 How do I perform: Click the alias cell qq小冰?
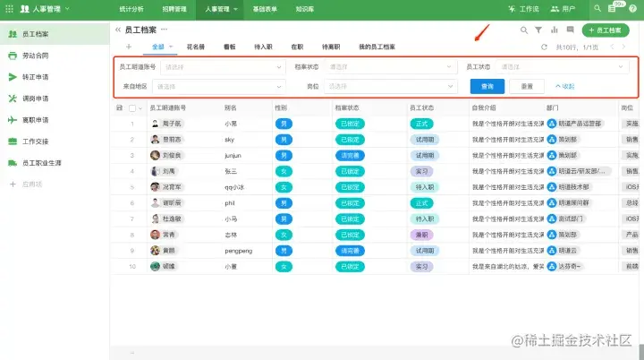[x=234, y=187]
